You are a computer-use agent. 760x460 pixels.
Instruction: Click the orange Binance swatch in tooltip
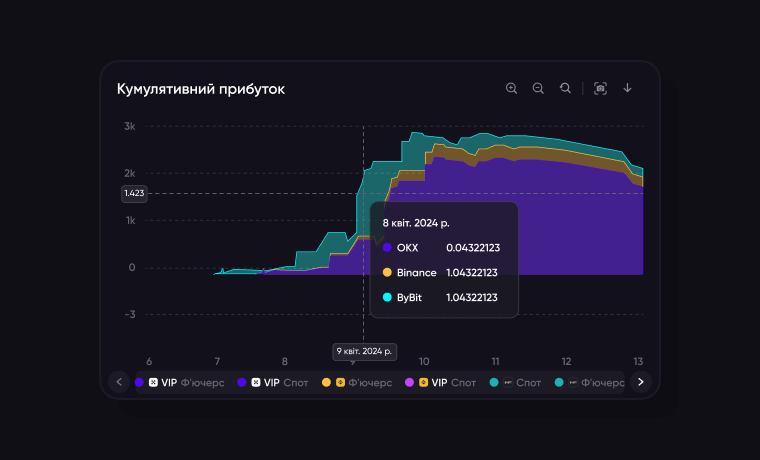[387, 272]
